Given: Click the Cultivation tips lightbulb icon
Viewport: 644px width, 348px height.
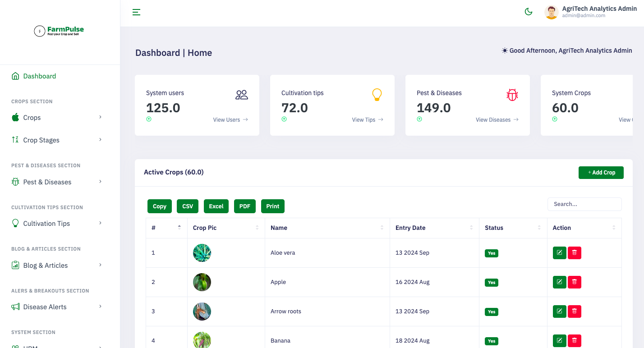Looking at the screenshot, I should [x=377, y=95].
